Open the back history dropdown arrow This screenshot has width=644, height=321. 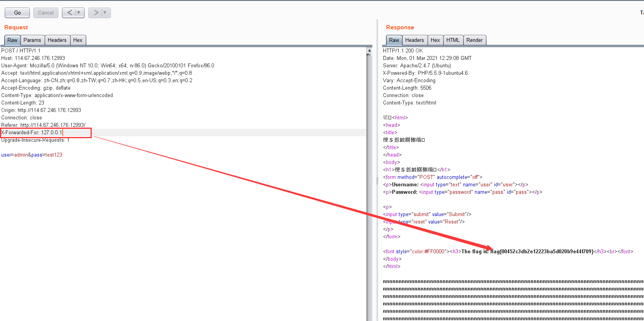(x=79, y=13)
